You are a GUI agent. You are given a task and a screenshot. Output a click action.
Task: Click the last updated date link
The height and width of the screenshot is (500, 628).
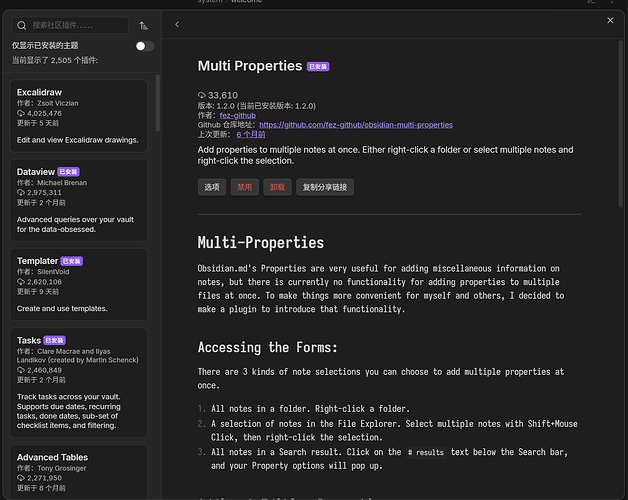click(x=251, y=135)
